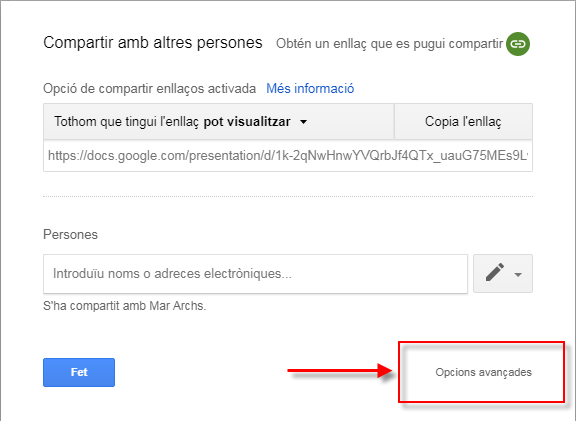
Task: Select the docs.google.com presentation URL field
Action: [288, 156]
